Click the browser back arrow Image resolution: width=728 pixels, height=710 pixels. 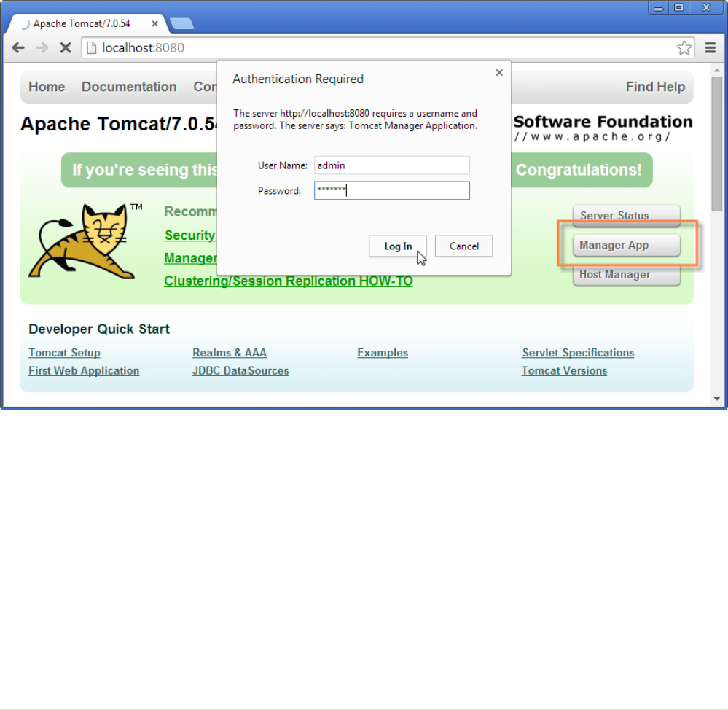pyautogui.click(x=18, y=47)
